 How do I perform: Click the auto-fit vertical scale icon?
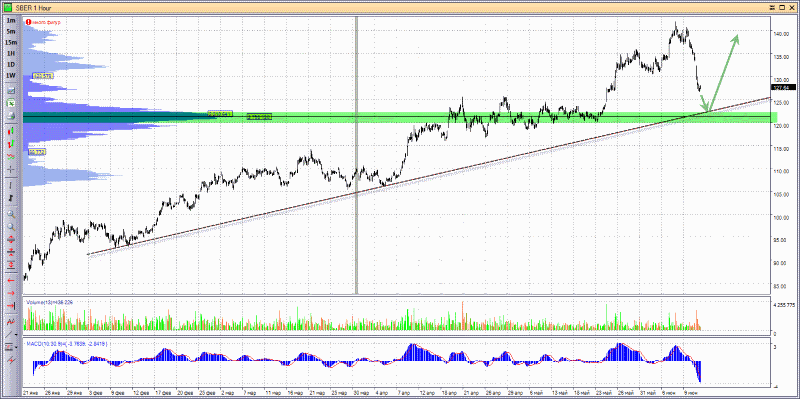pos(11,264)
